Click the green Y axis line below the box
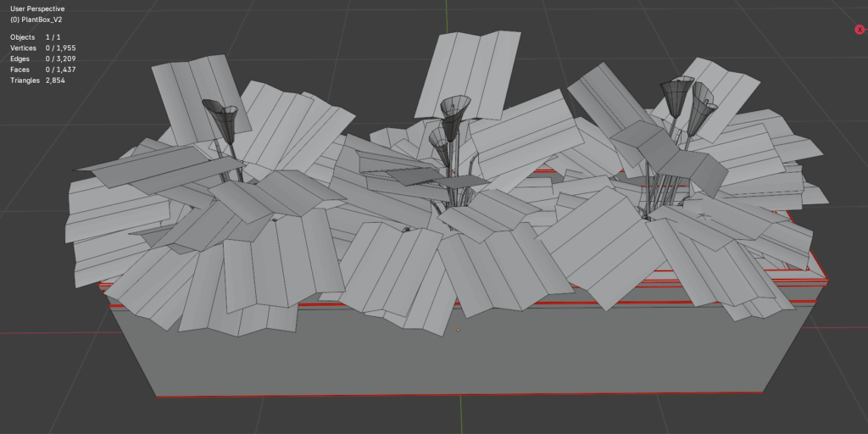The height and width of the screenshot is (434, 868). (x=461, y=417)
